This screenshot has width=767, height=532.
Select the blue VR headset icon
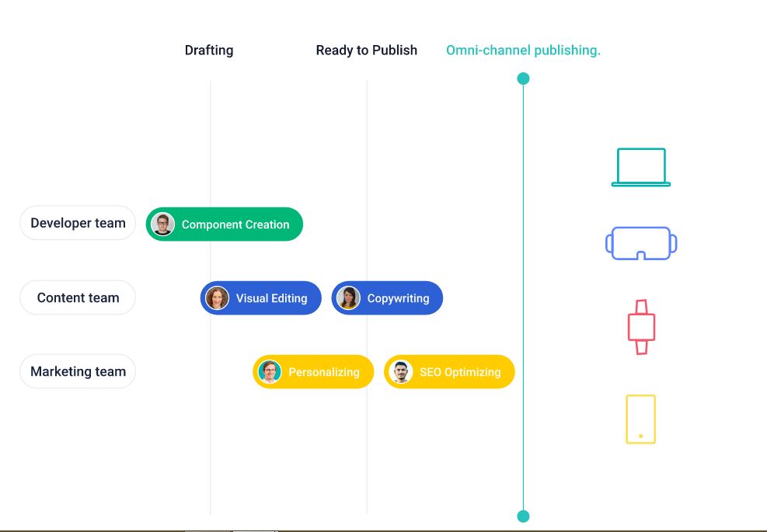point(640,242)
